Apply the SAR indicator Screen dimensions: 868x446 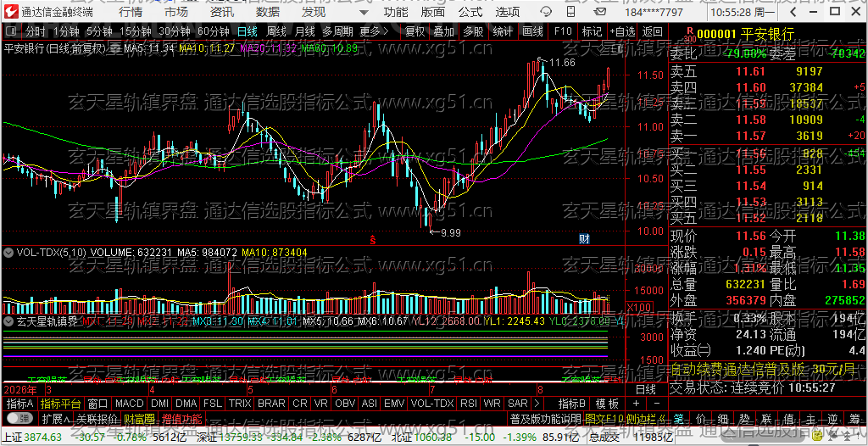point(518,403)
